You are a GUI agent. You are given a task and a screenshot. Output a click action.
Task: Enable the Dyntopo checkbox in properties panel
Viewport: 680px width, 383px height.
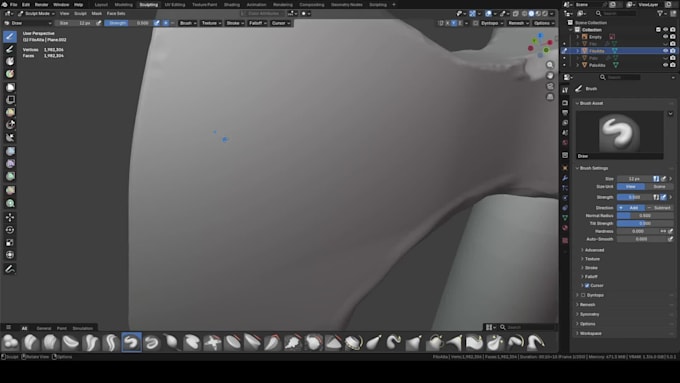coord(583,295)
